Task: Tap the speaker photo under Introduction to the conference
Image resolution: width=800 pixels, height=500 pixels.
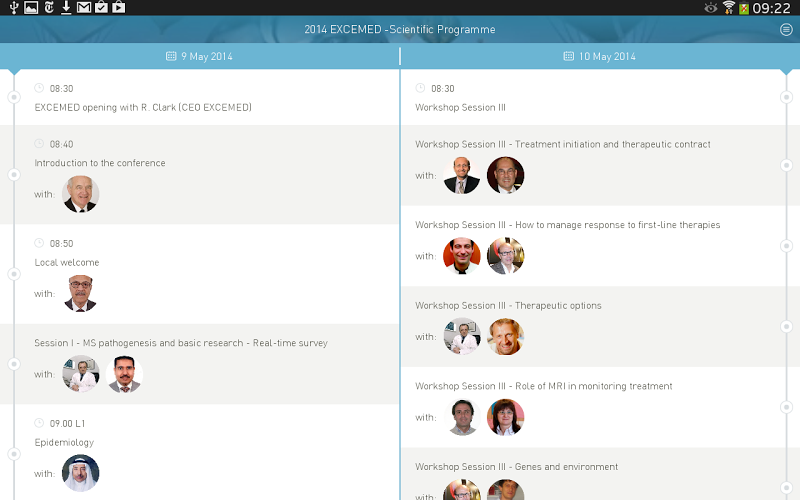Action: (81, 194)
